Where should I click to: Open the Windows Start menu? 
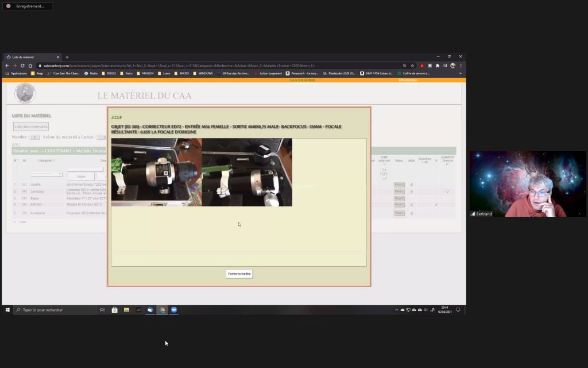[7, 310]
